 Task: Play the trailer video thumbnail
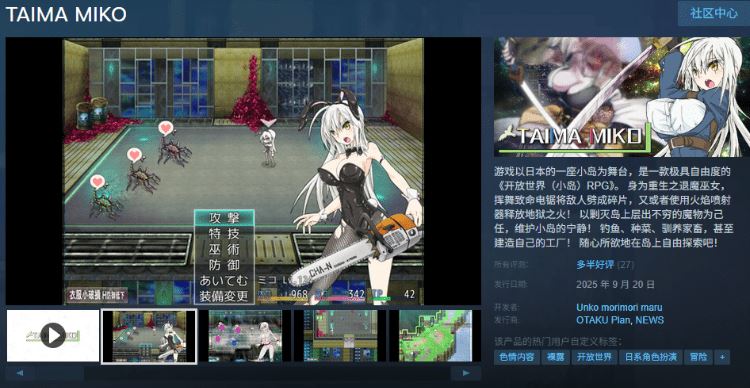coord(53,336)
